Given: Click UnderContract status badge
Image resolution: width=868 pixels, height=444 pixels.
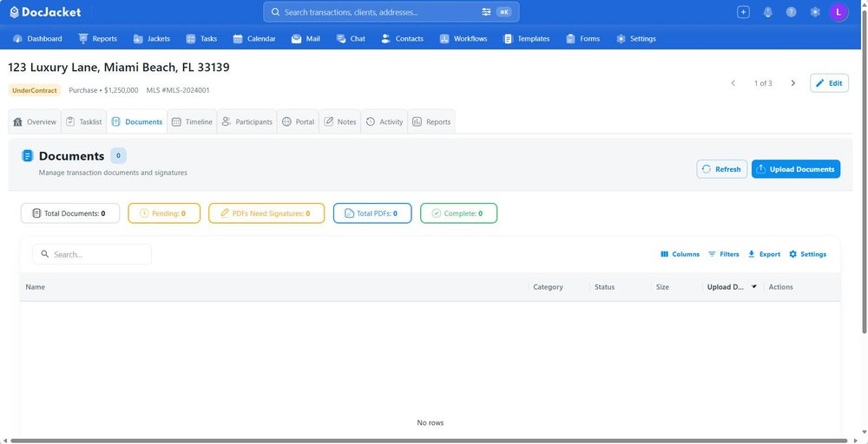Looking at the screenshot, I should click(x=35, y=90).
